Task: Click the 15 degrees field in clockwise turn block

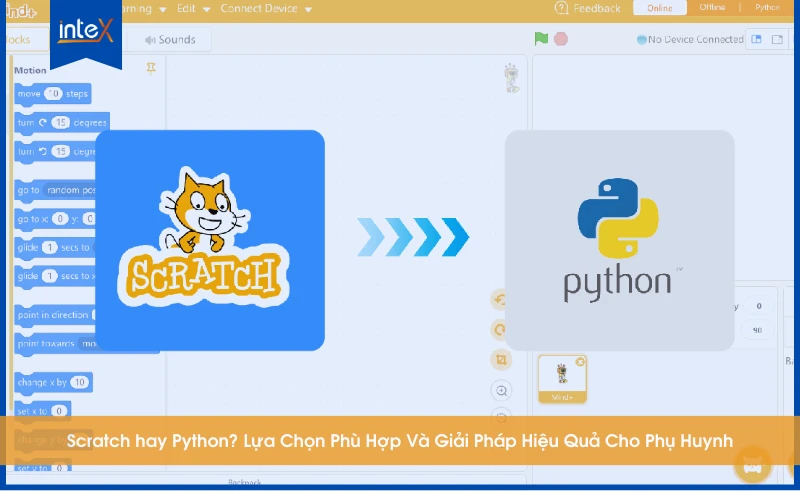Action: pos(61,122)
